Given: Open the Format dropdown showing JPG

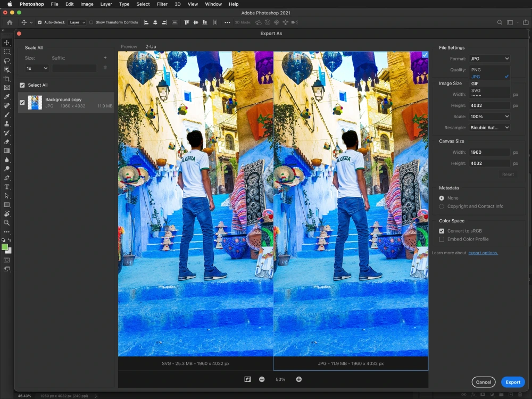Looking at the screenshot, I should [489, 59].
